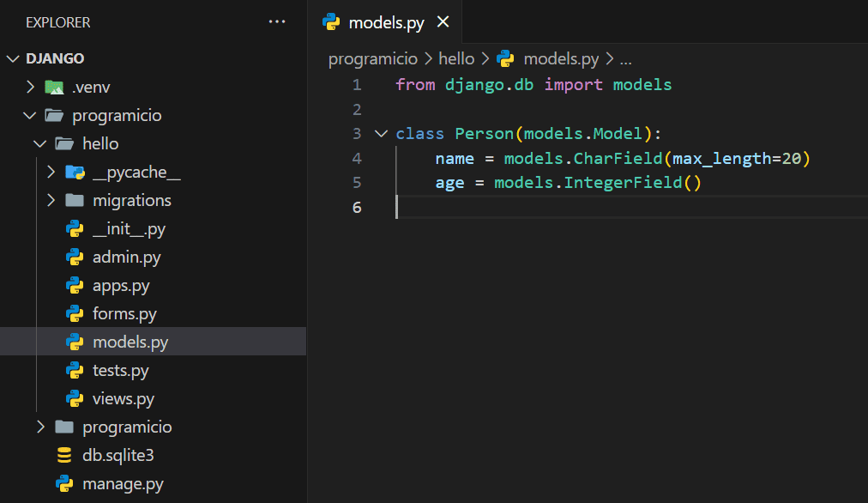Viewport: 868px width, 503px height.
Task: Open tests.py file in explorer
Action: coord(121,371)
